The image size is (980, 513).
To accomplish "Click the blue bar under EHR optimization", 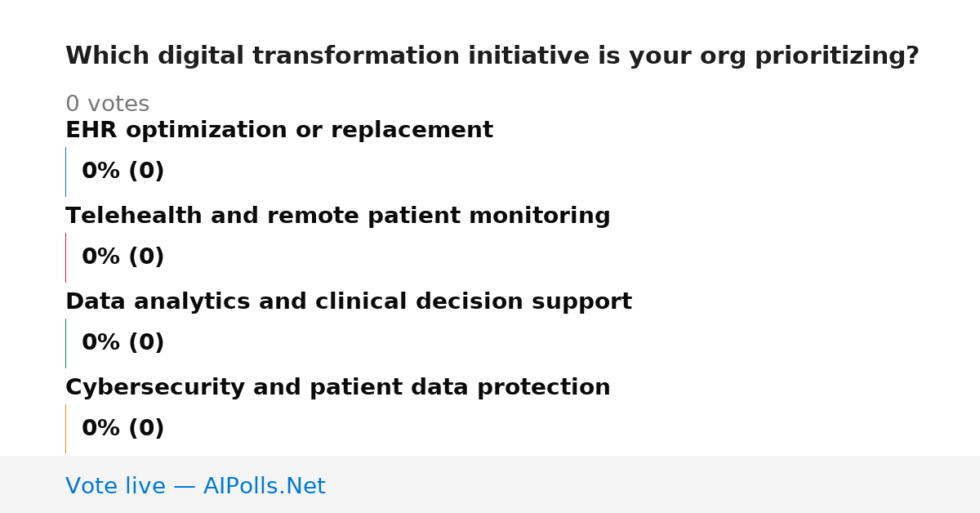I will point(65,172).
